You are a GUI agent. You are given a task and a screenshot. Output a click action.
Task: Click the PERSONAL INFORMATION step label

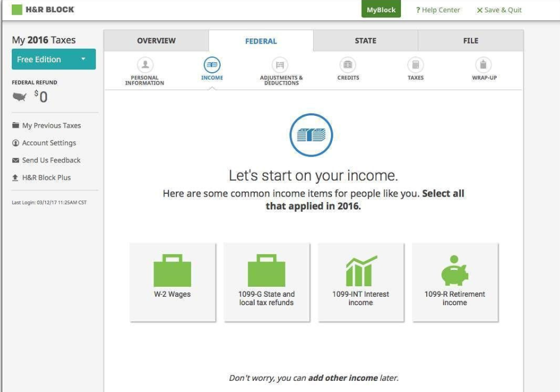coord(144,80)
